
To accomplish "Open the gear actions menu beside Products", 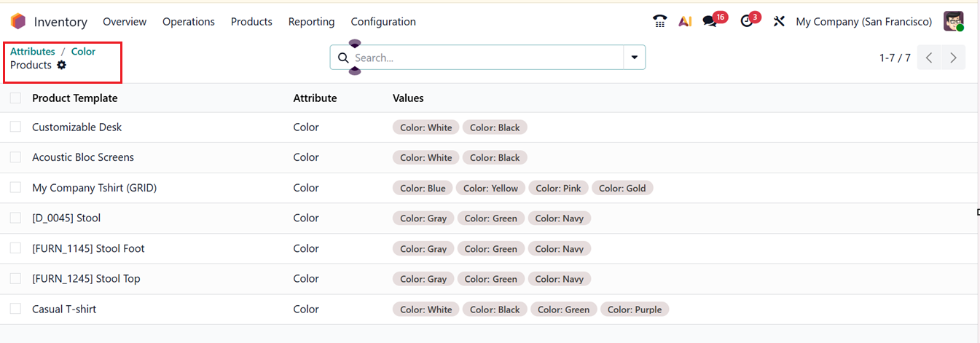I will [x=62, y=66].
